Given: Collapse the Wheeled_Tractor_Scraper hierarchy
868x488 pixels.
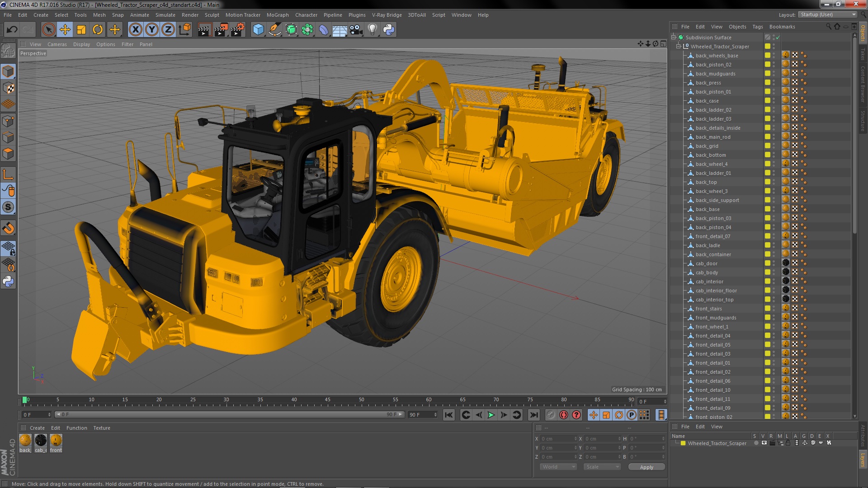Looking at the screenshot, I should [x=678, y=47].
